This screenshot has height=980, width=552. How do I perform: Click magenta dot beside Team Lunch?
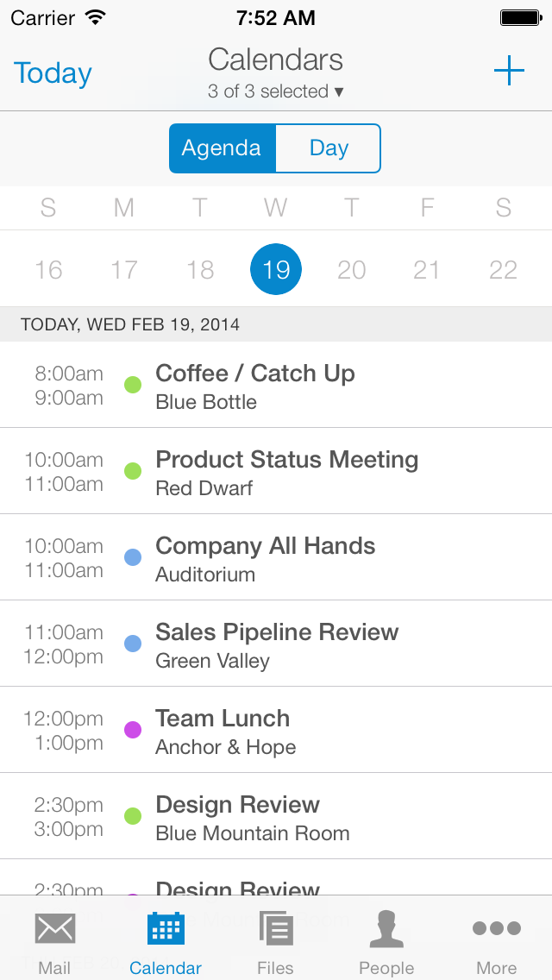(133, 730)
